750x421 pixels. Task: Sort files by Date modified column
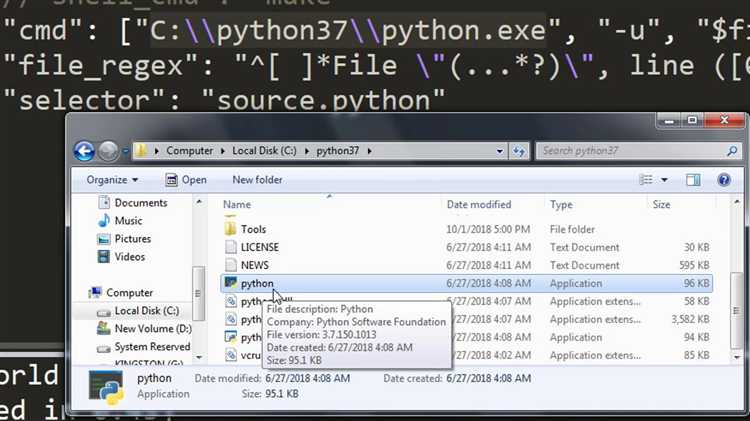click(x=479, y=204)
